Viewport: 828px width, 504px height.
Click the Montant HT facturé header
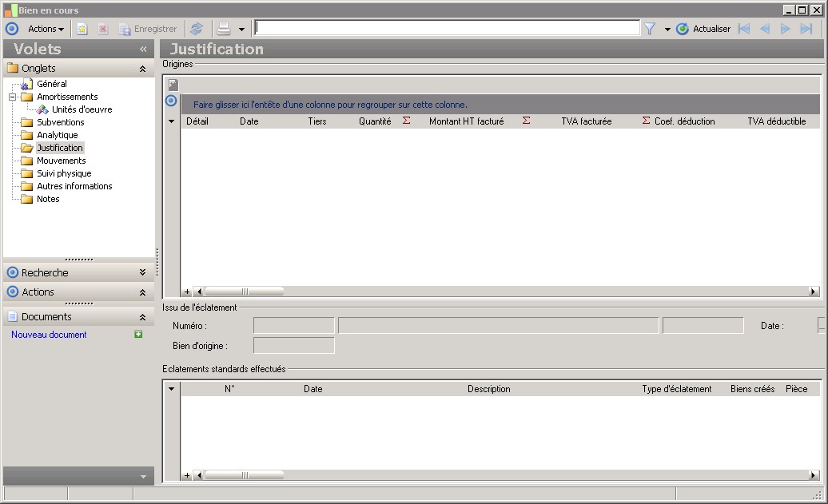click(x=466, y=121)
